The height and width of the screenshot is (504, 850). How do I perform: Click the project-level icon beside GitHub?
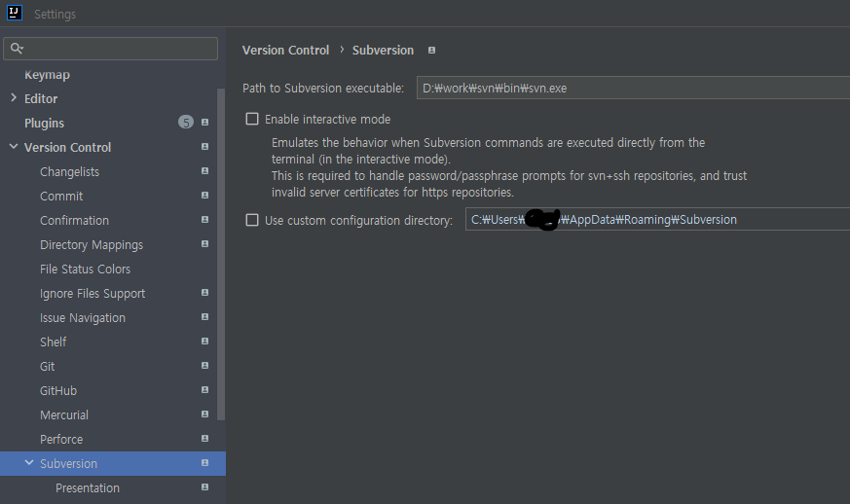point(204,390)
